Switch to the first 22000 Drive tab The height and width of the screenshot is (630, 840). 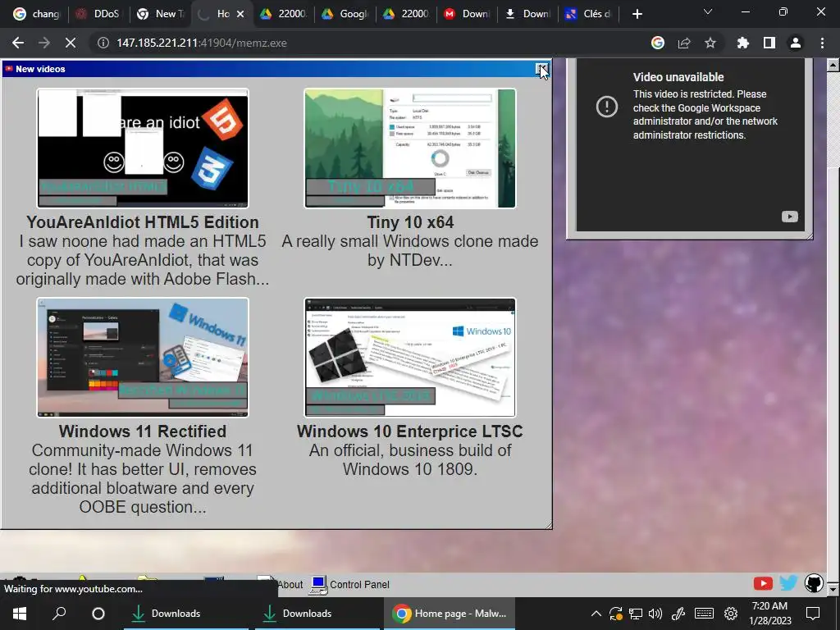click(x=282, y=14)
